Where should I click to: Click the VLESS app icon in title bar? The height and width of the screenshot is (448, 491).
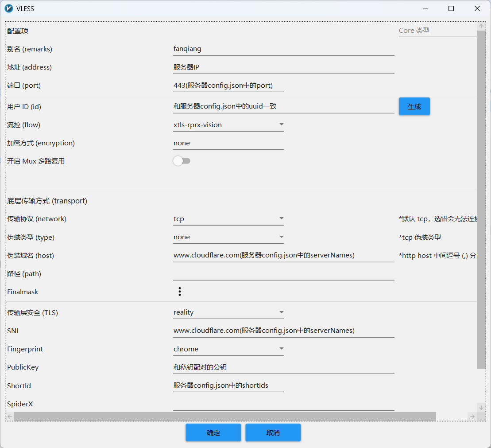(8, 8)
